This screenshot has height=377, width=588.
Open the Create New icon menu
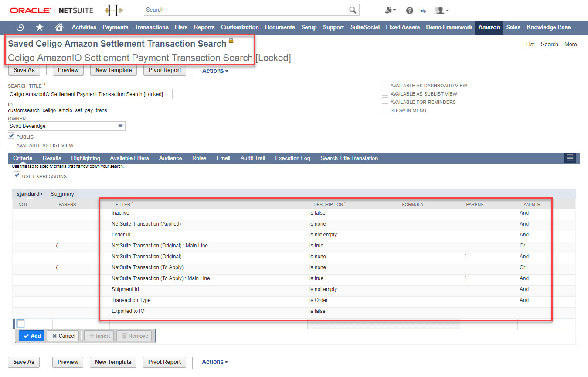click(x=391, y=10)
